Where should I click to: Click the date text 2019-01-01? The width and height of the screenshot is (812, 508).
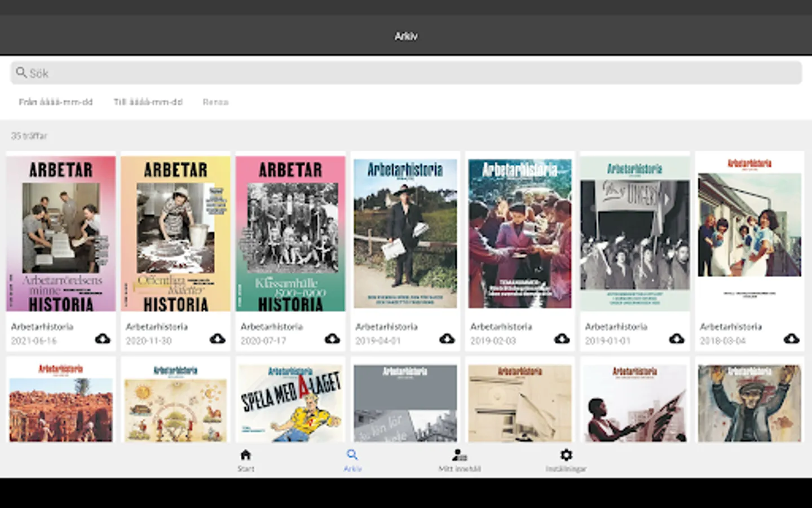[608, 341]
